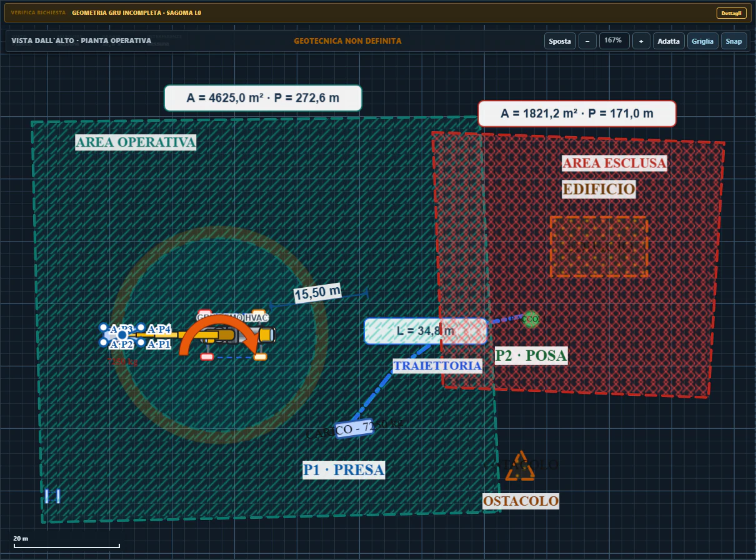This screenshot has height=560, width=756.
Task: Toggle the Snap option
Action: [x=734, y=41]
